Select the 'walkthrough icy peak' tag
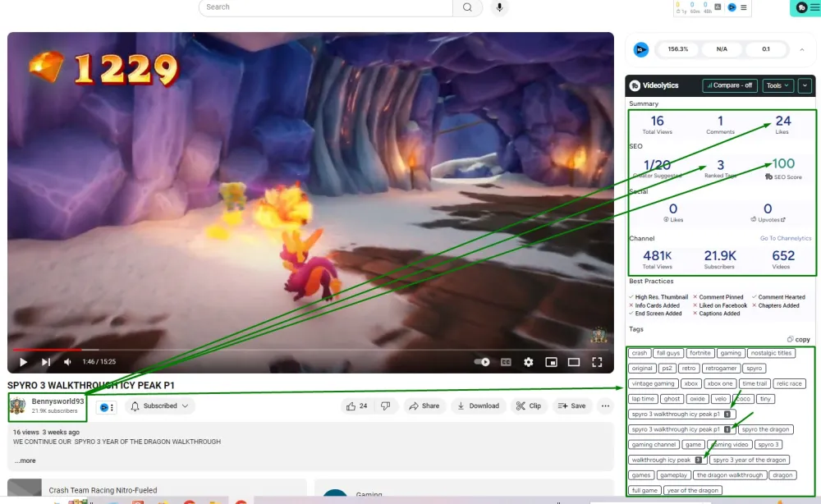The width and height of the screenshot is (821, 504). (667, 460)
